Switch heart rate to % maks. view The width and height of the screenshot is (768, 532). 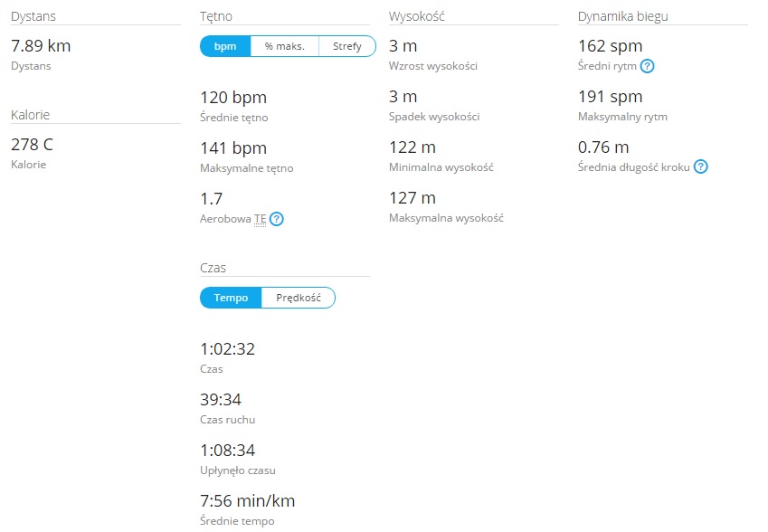point(285,46)
